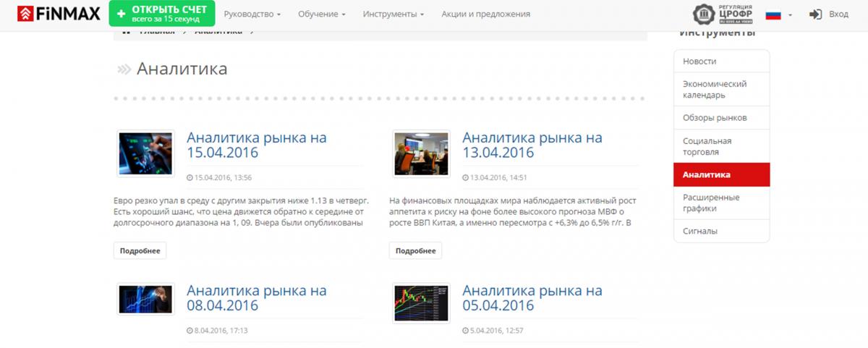Open the 05.04.2016 chart thumbnail
Viewport: 868px width, 348px height.
click(x=421, y=302)
